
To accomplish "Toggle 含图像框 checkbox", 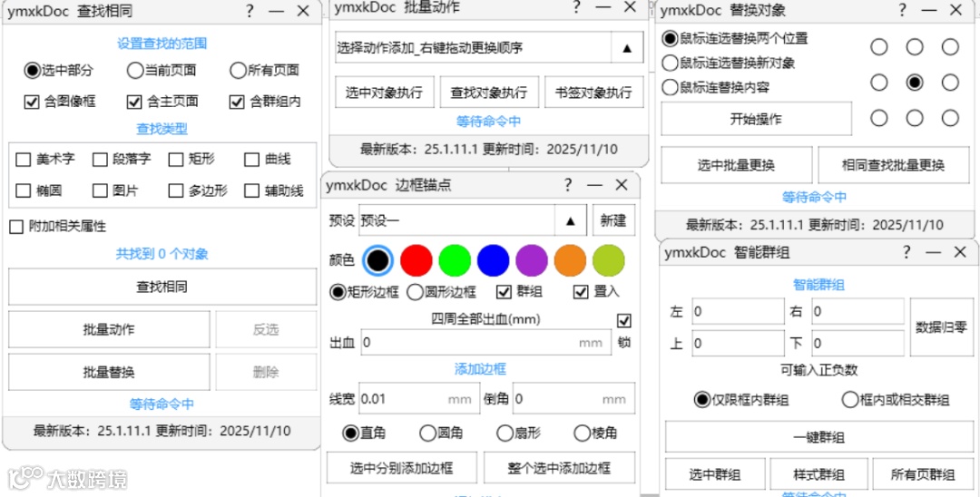I will [x=60, y=102].
